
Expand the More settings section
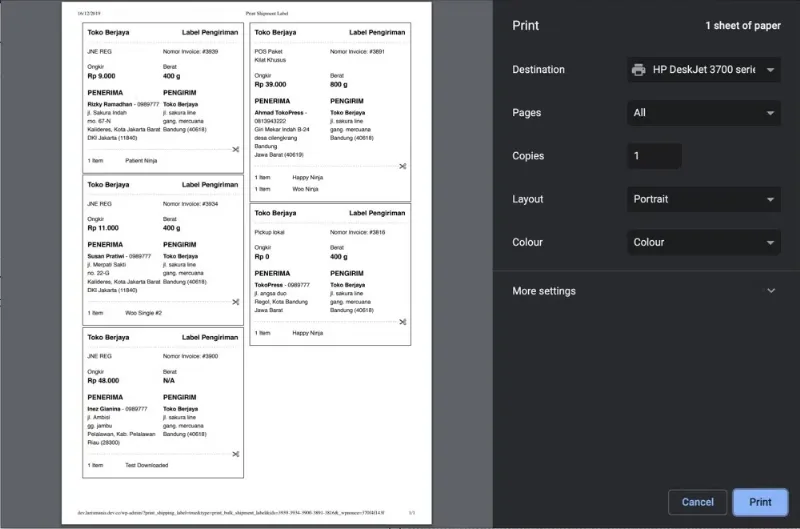(x=644, y=291)
